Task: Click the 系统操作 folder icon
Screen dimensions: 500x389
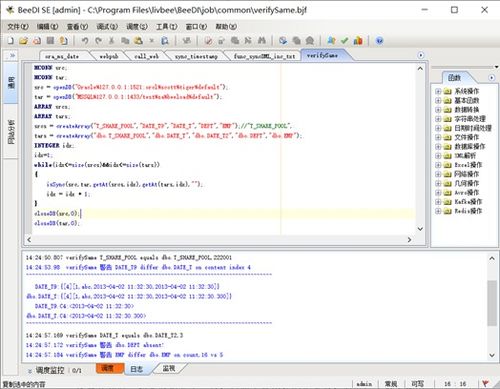Action: click(448, 91)
